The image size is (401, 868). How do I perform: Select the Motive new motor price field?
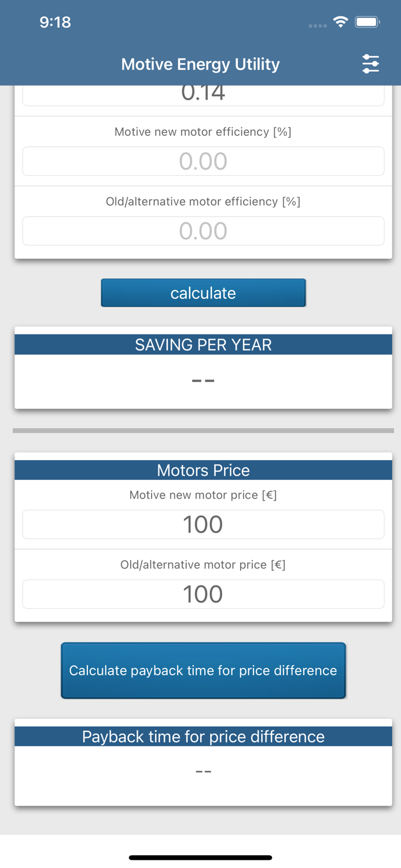[x=203, y=524]
